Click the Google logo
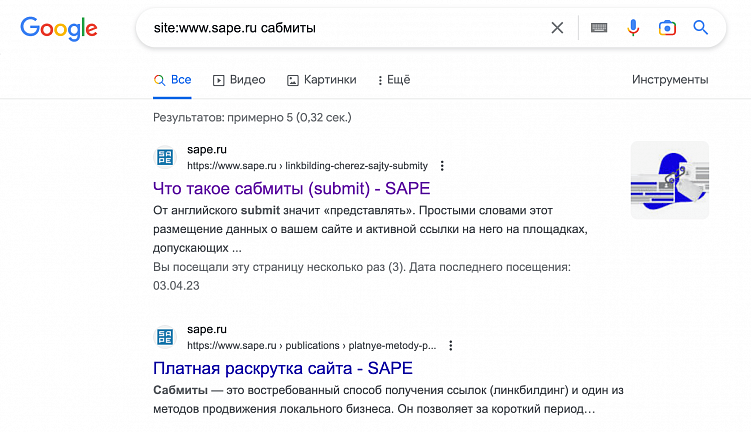The image size is (751, 432). click(x=58, y=29)
